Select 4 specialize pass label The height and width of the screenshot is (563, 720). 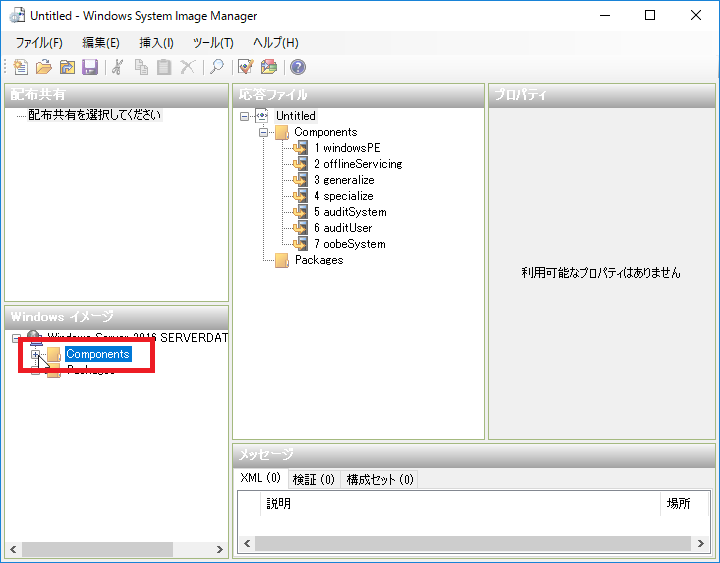coord(344,196)
